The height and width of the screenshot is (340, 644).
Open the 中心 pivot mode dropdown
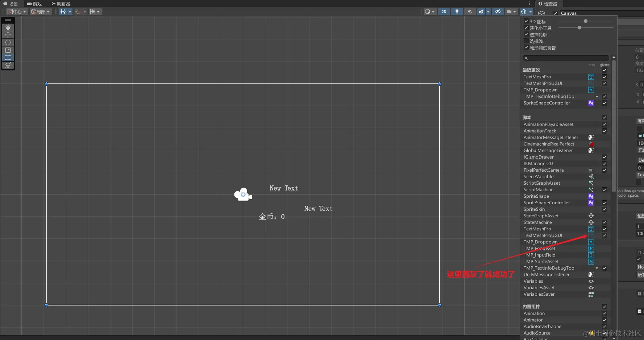point(17,12)
